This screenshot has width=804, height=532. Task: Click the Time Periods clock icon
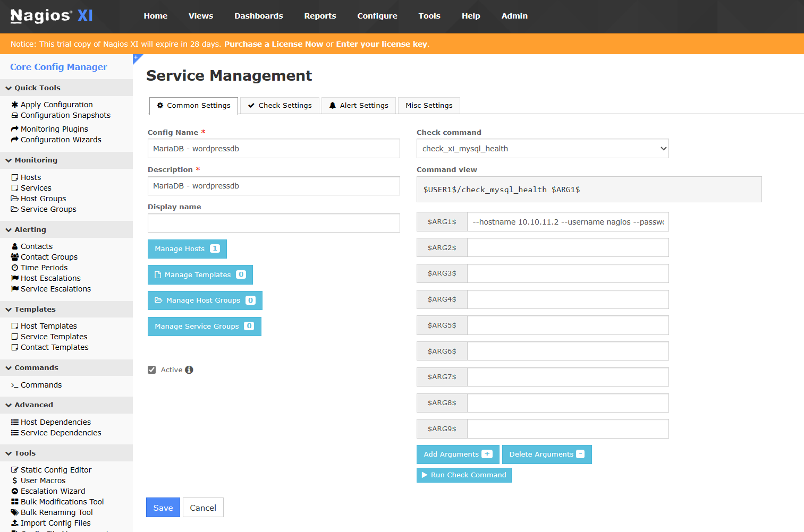(x=15, y=268)
